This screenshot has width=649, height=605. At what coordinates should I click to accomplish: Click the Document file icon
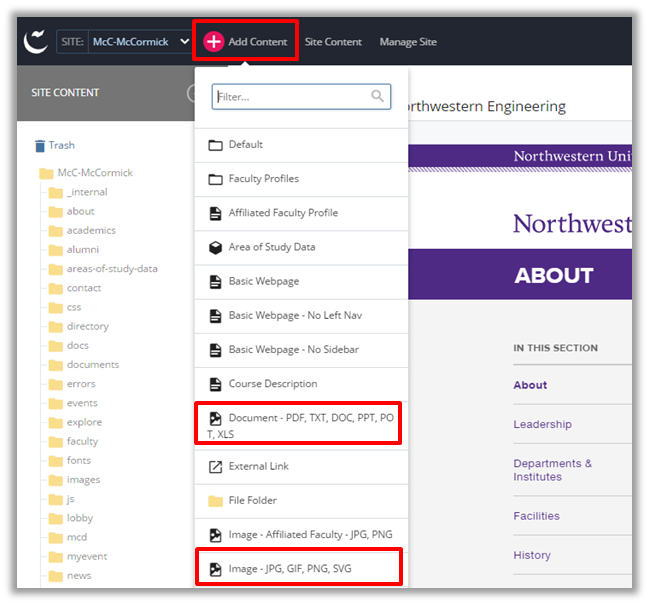pyautogui.click(x=215, y=418)
